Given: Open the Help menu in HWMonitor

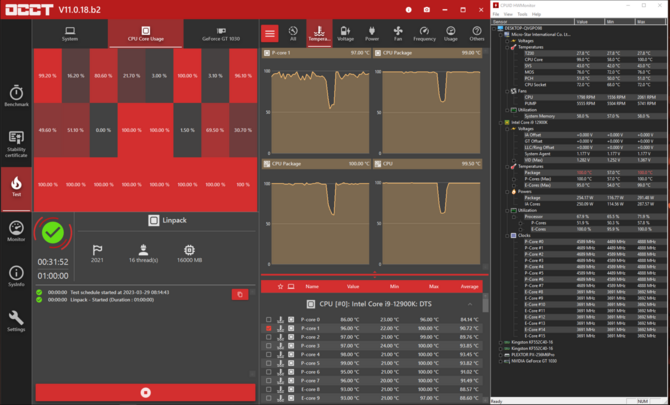Looking at the screenshot, I should pyautogui.click(x=536, y=14).
